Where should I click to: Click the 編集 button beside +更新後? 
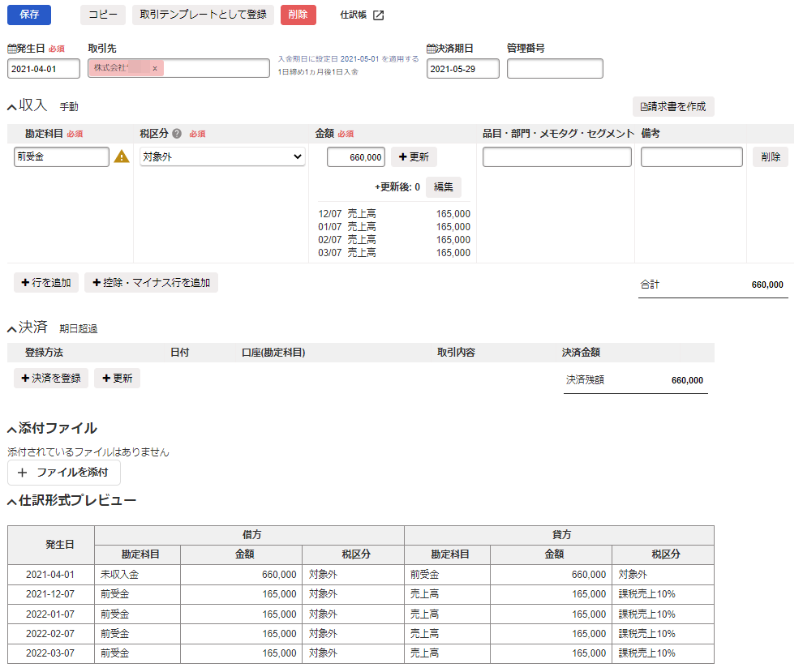click(444, 186)
